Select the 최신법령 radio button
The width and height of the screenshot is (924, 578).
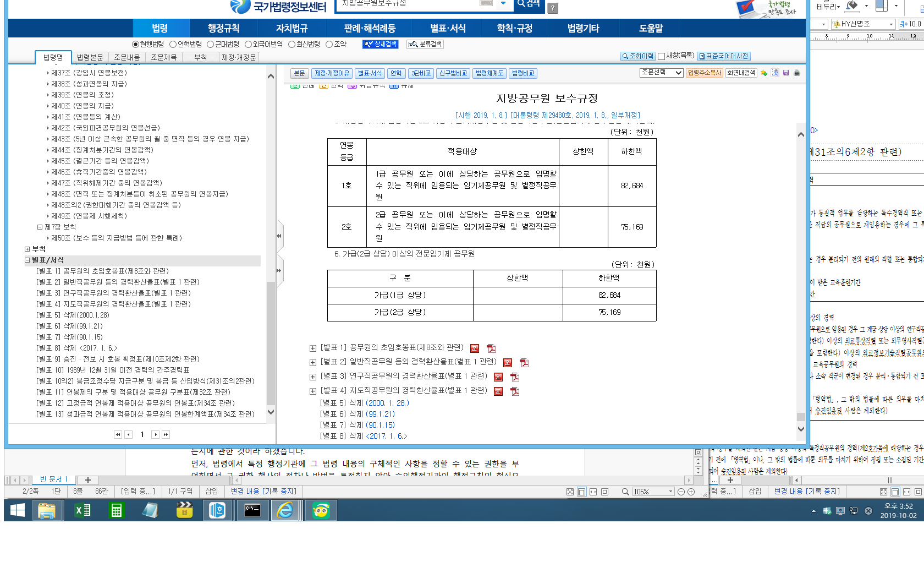(291, 45)
